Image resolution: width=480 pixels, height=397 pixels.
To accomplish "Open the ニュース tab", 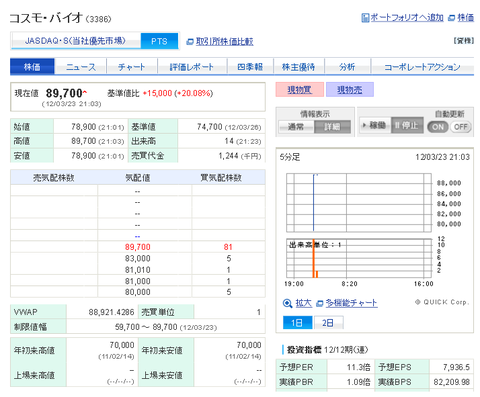I will (81, 67).
